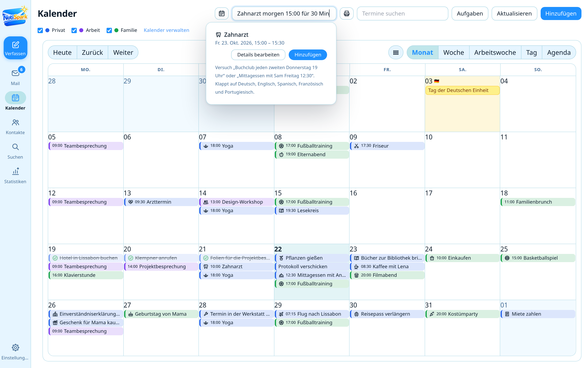Click Hinzufügen in the Zahnarzt popup
588x368 pixels.
[x=308, y=55]
